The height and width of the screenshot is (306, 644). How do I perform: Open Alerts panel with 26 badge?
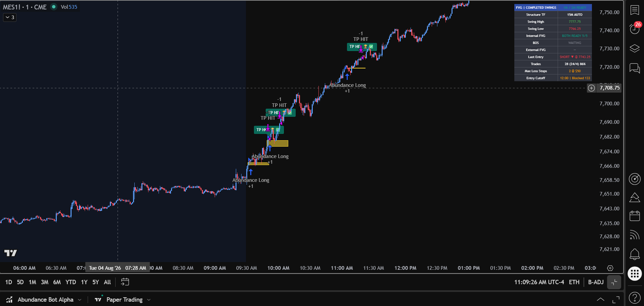click(635, 29)
